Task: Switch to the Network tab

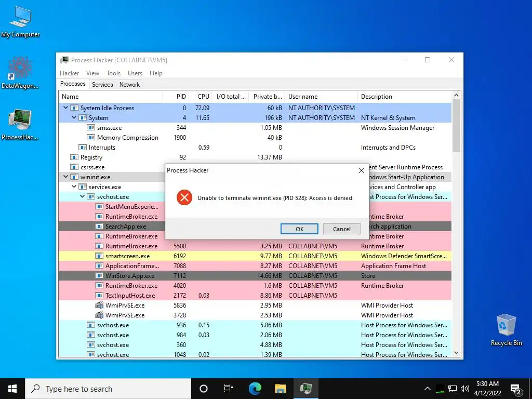Action: 129,85
